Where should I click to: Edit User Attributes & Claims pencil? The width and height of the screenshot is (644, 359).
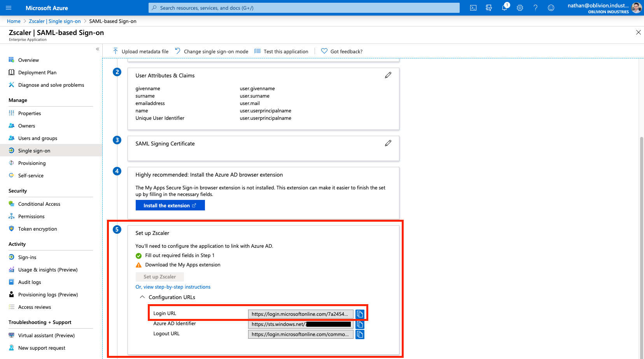(388, 75)
